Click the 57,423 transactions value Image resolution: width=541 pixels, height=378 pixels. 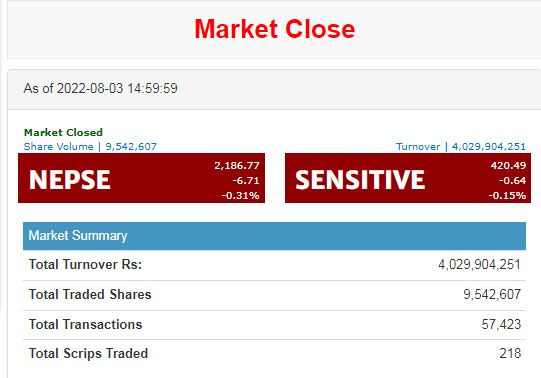(501, 325)
